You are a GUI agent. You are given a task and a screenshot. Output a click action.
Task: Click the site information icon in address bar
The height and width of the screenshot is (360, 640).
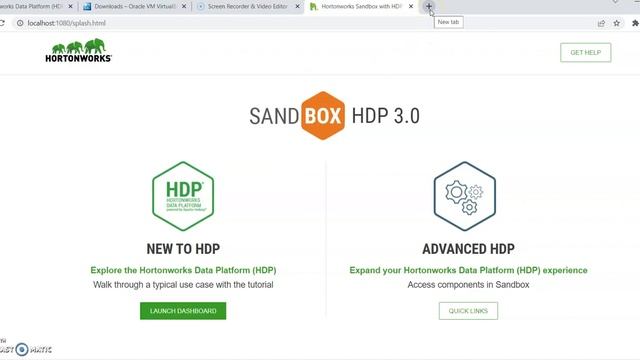pos(20,23)
